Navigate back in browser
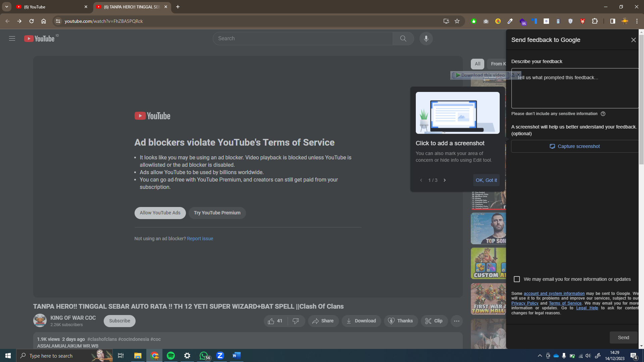The height and width of the screenshot is (362, 644). (x=7, y=21)
